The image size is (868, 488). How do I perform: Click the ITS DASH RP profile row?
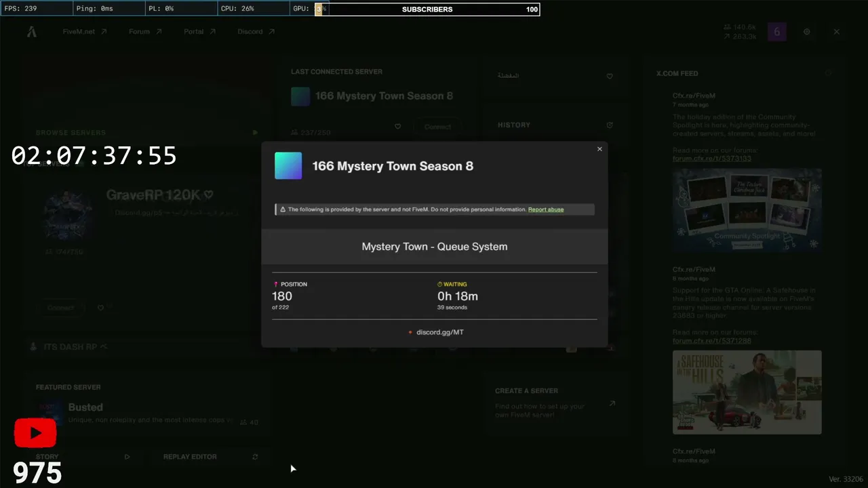[148, 347]
